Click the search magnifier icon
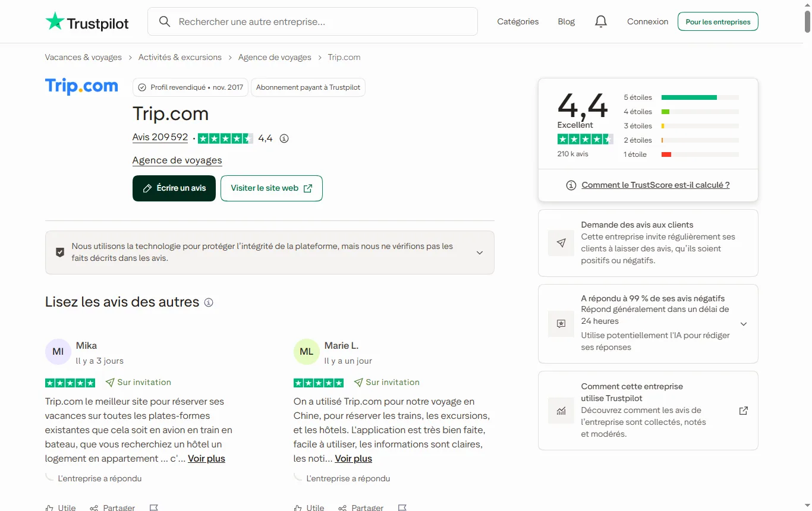Image resolution: width=812 pixels, height=511 pixels. [x=165, y=21]
